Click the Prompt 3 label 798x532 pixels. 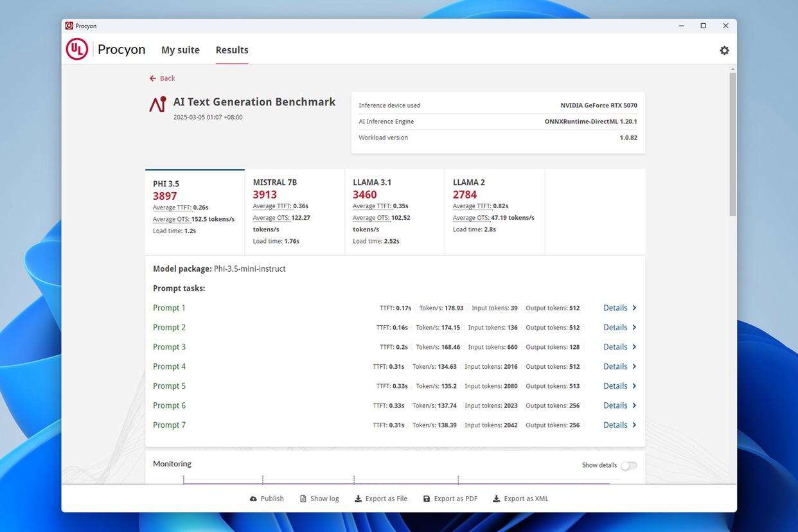[x=169, y=347]
